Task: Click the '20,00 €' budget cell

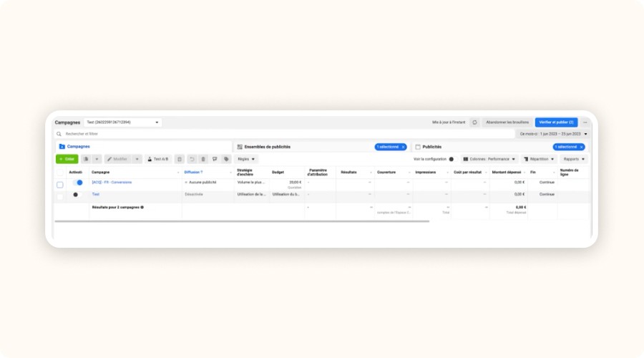Action: (296, 183)
